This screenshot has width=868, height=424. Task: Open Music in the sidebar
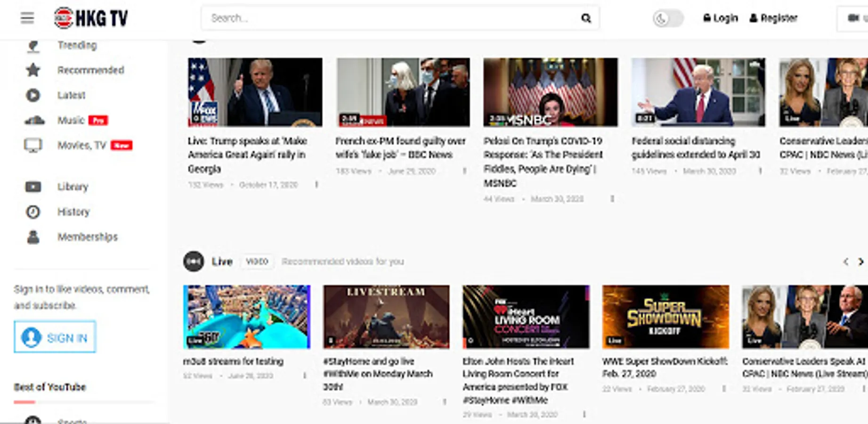point(71,120)
